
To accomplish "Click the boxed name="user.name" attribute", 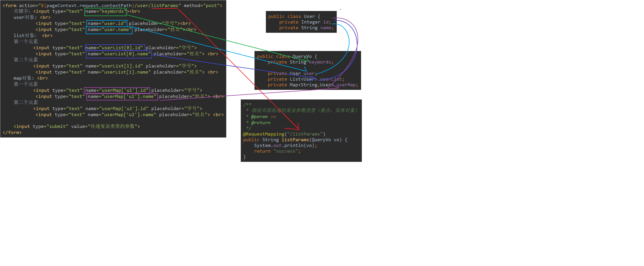I will click(109, 30).
